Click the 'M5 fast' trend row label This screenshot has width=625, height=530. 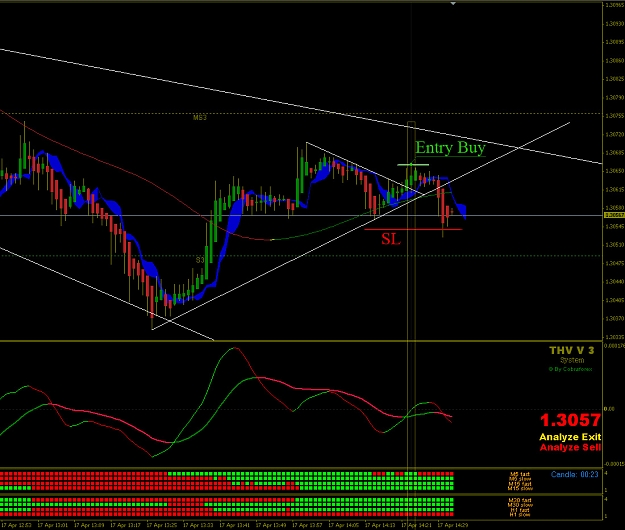click(520, 474)
